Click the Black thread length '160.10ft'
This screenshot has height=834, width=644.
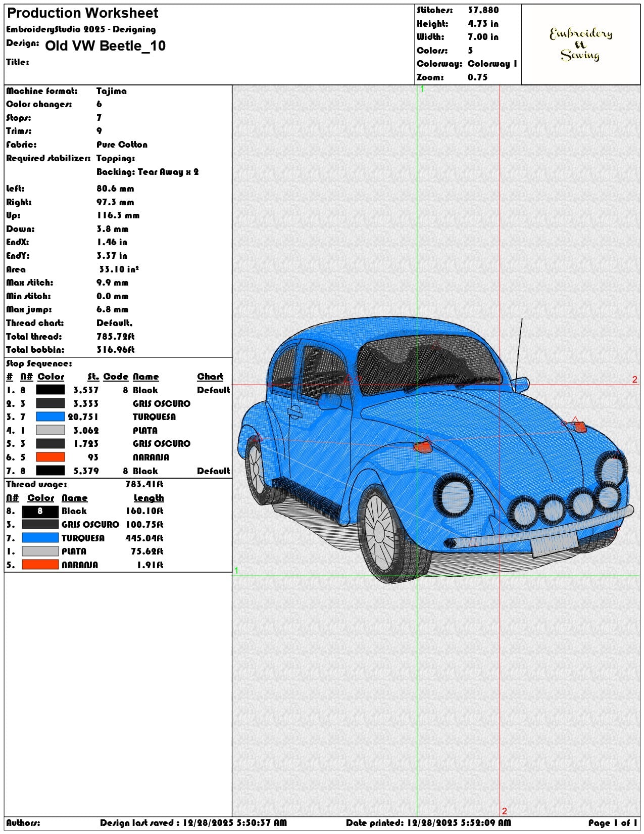pos(144,511)
